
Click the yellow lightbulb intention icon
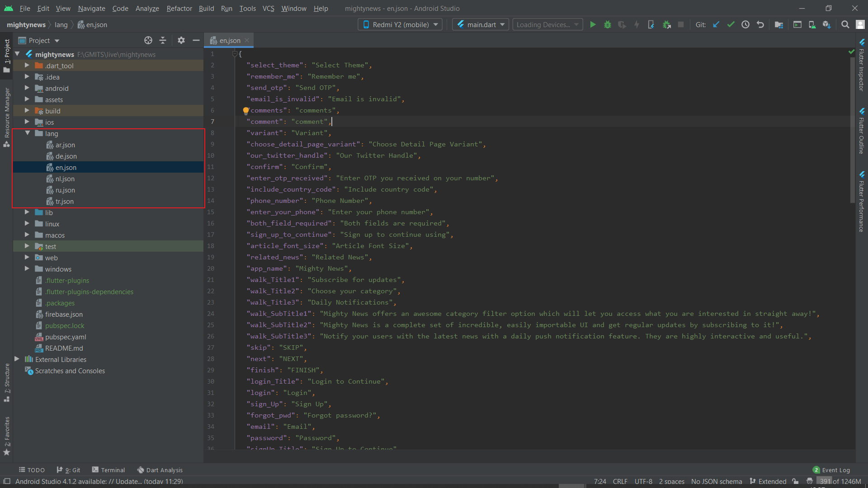pos(245,110)
